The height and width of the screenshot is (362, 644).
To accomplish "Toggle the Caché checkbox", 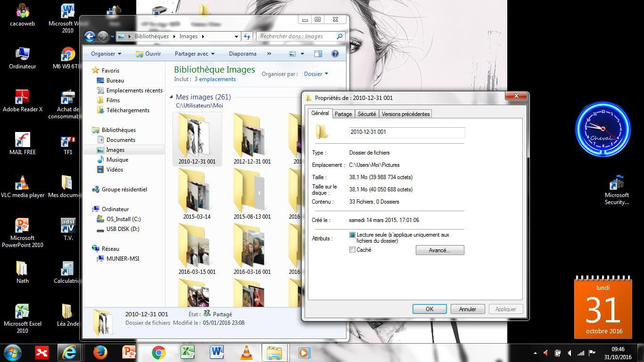I will 352,250.
